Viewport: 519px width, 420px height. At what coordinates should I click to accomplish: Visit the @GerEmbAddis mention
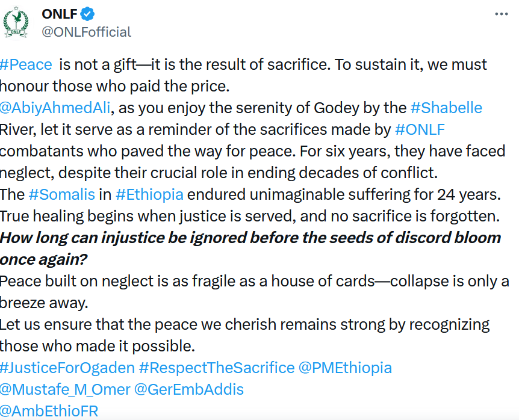pos(188,389)
